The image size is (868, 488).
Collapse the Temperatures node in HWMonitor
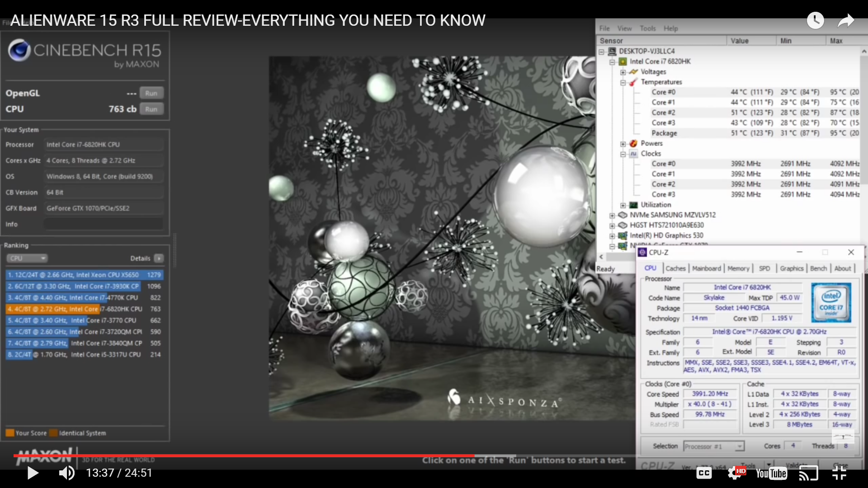pyautogui.click(x=623, y=83)
